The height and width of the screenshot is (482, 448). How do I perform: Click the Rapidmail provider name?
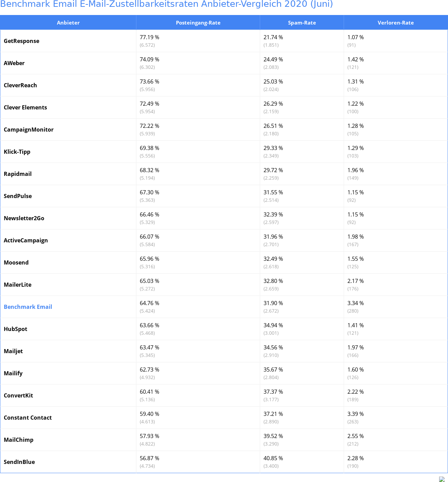tap(18, 174)
